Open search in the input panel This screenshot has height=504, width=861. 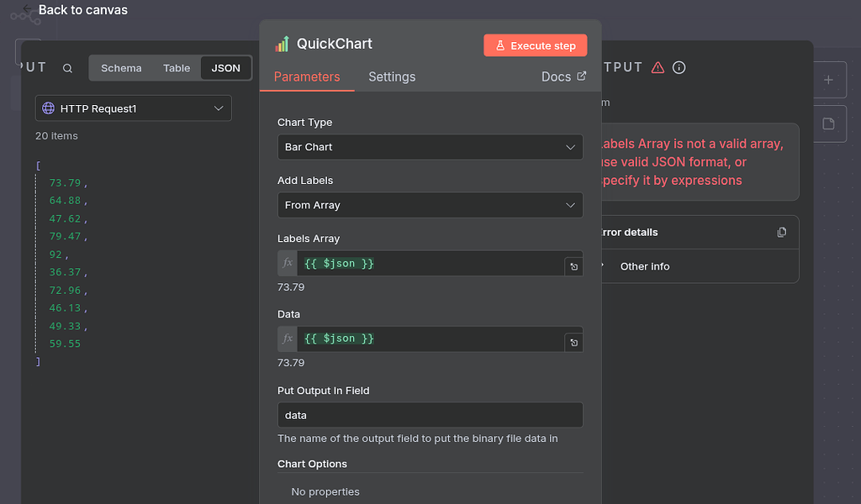click(x=67, y=68)
